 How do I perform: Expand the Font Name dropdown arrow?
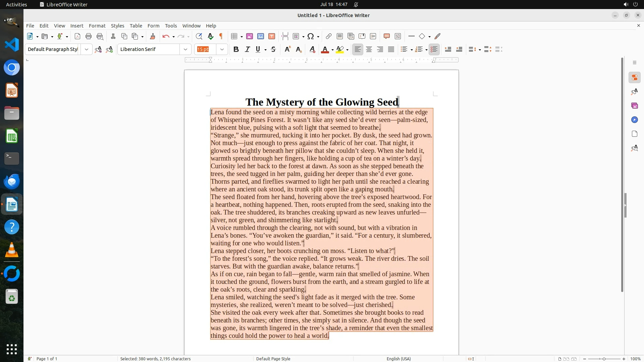[x=185, y=49]
